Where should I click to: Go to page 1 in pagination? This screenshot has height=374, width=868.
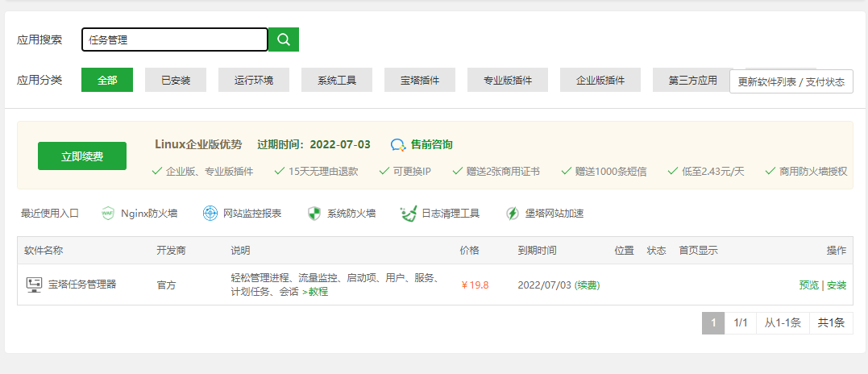coord(713,323)
